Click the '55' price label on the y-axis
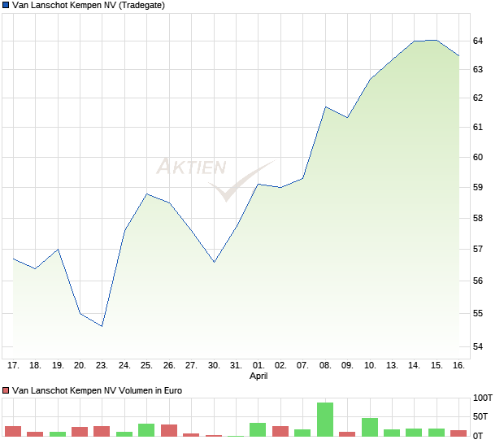This screenshot has height=444, width=504. click(x=478, y=313)
